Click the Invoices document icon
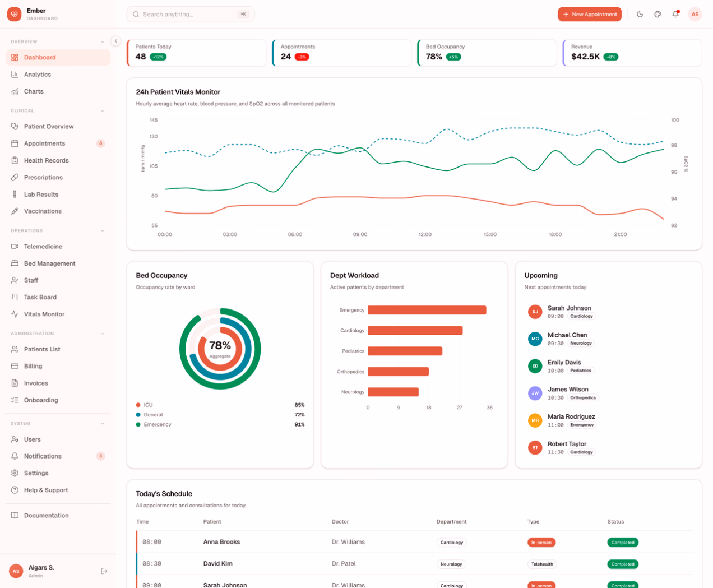713x588 pixels. point(15,383)
